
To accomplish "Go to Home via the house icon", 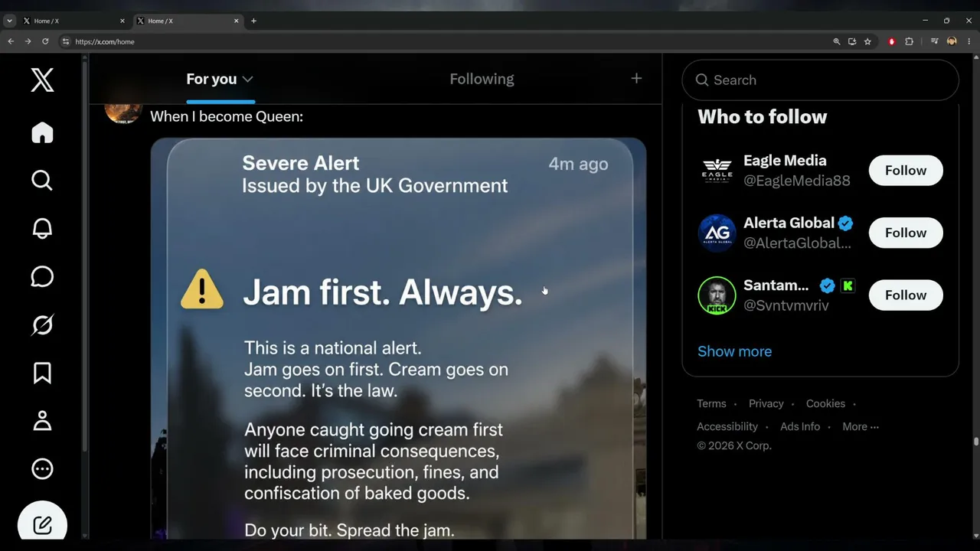I will coord(42,132).
